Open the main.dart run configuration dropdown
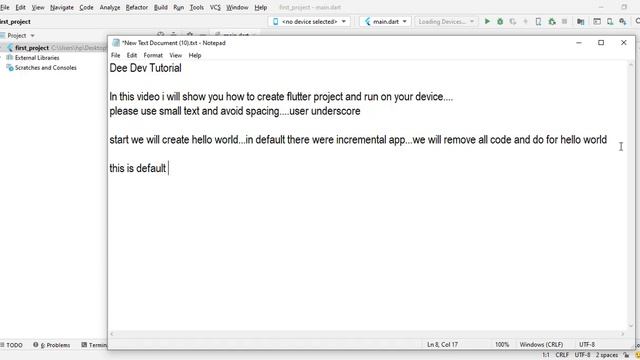 (385, 21)
